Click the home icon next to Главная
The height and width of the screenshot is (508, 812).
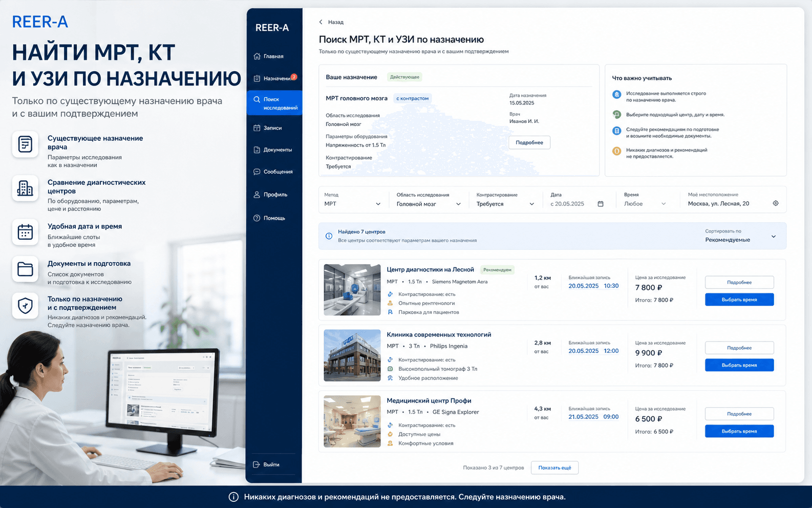[257, 56]
